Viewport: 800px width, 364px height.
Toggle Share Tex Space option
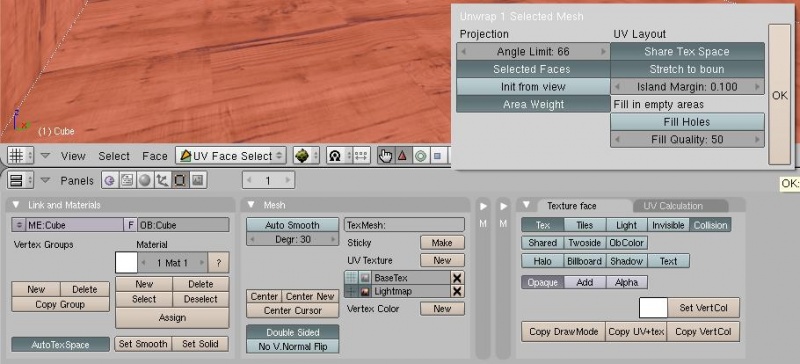click(687, 52)
